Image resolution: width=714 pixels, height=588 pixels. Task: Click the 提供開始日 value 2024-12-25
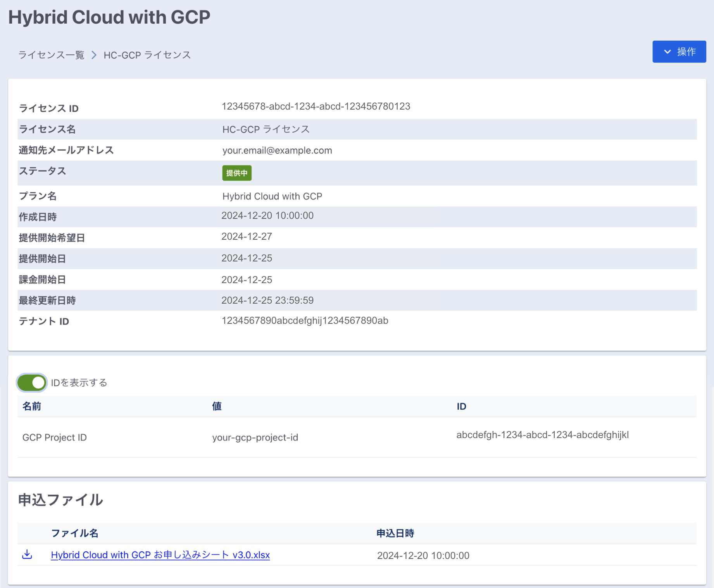click(247, 258)
